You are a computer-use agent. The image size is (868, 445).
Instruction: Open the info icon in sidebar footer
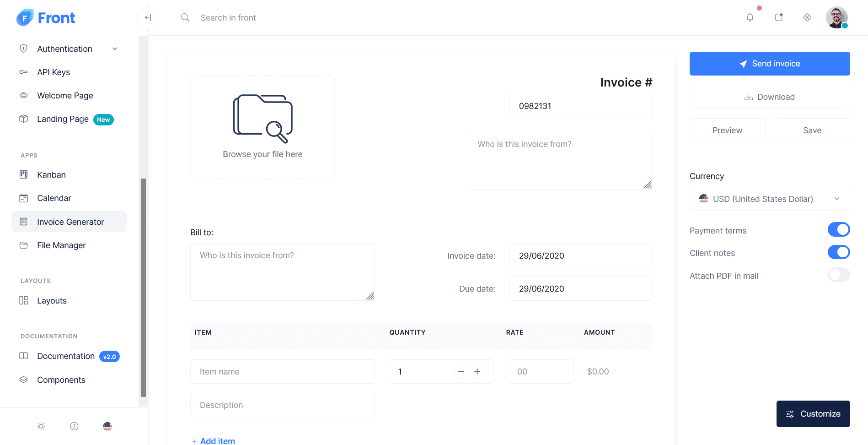[x=74, y=426]
